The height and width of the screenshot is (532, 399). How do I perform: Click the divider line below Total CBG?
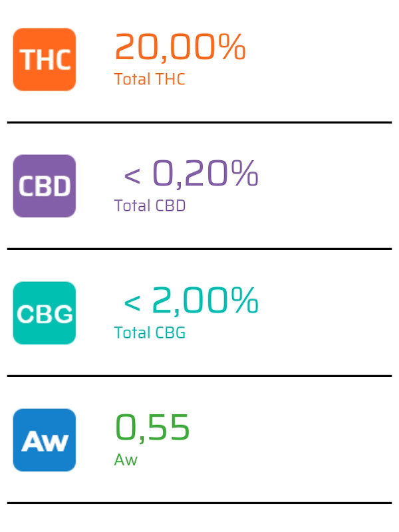tap(199, 376)
